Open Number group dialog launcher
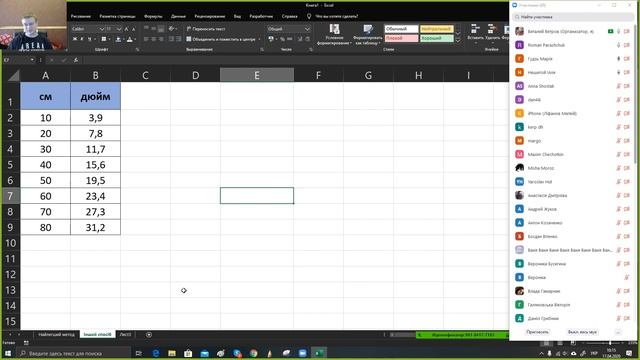640x360 pixels. (311, 49)
